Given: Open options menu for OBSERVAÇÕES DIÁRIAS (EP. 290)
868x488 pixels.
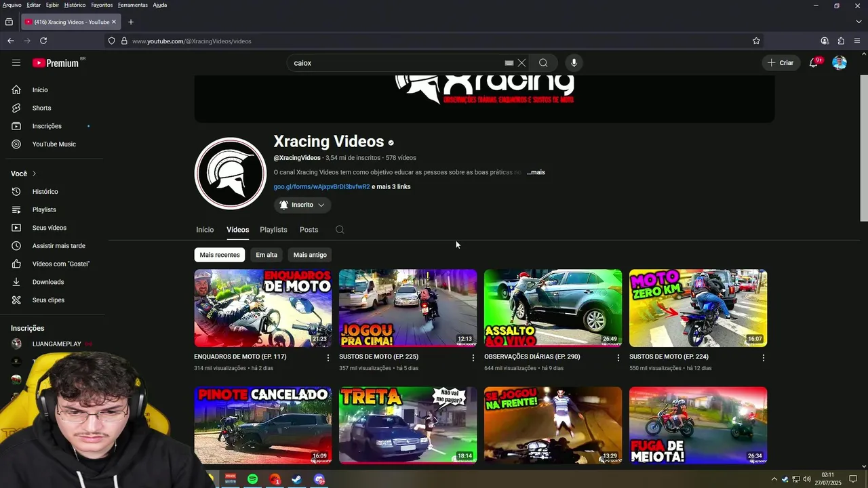Looking at the screenshot, I should click(618, 358).
